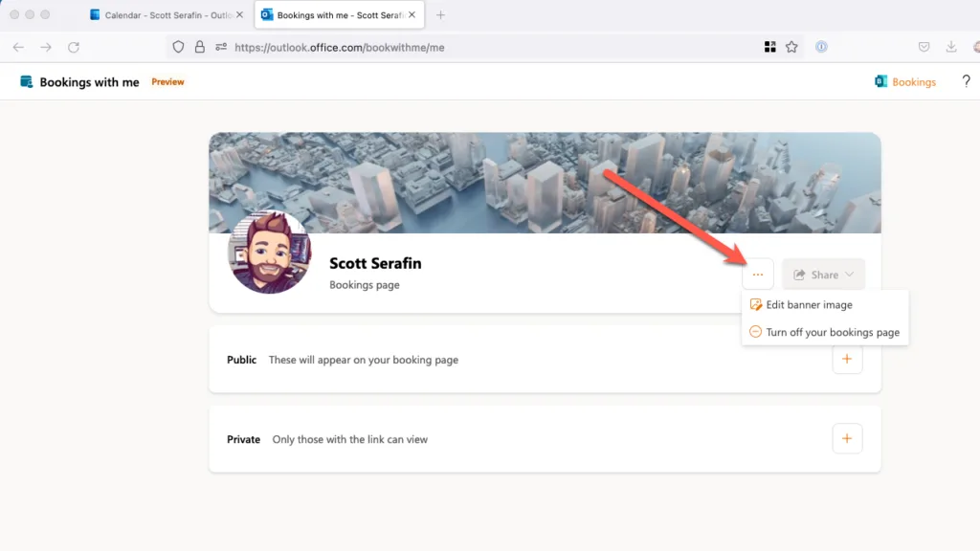The width and height of the screenshot is (980, 551).
Task: Close the Bookings with me tab
Action: point(412,14)
